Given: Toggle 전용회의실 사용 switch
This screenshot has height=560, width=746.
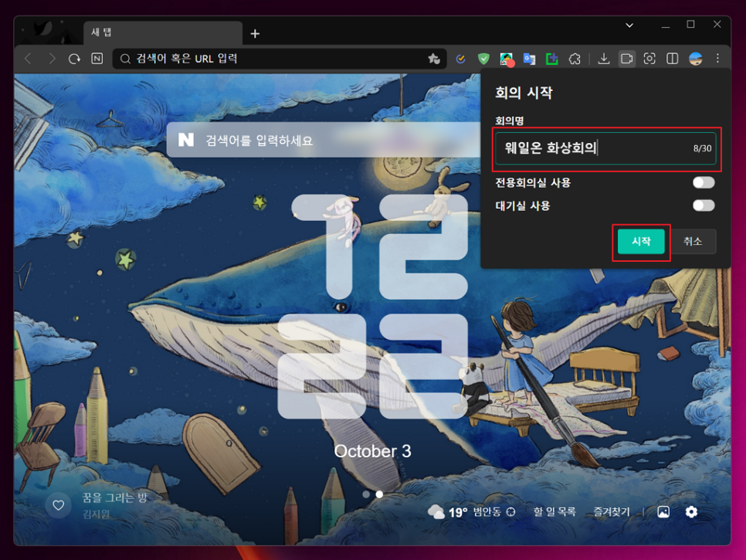Looking at the screenshot, I should coord(704,183).
